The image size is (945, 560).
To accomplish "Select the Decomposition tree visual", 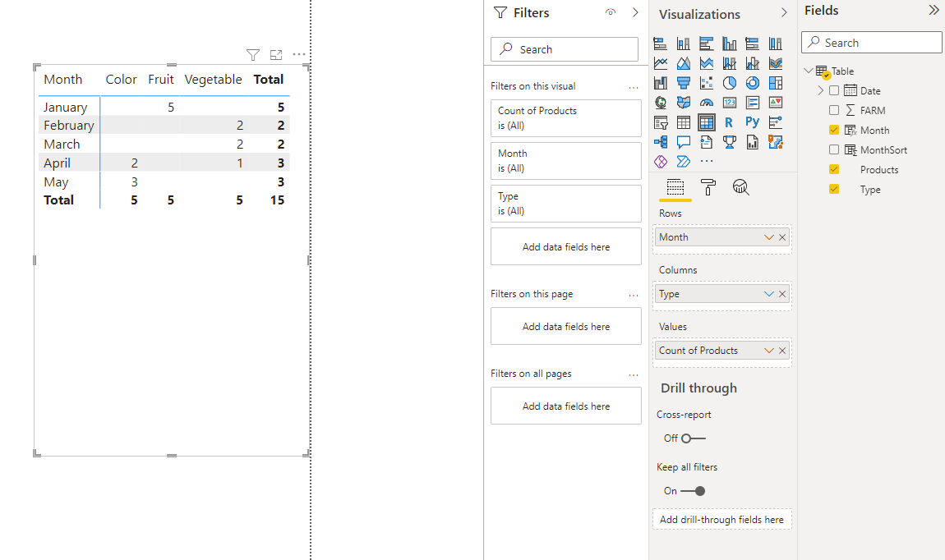I will (661, 142).
